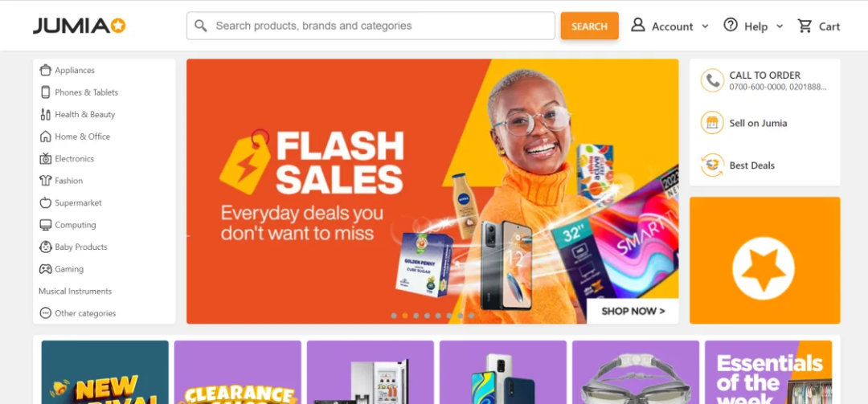Click the Best Deals box icon
This screenshot has width=868, height=404.
pyautogui.click(x=712, y=165)
